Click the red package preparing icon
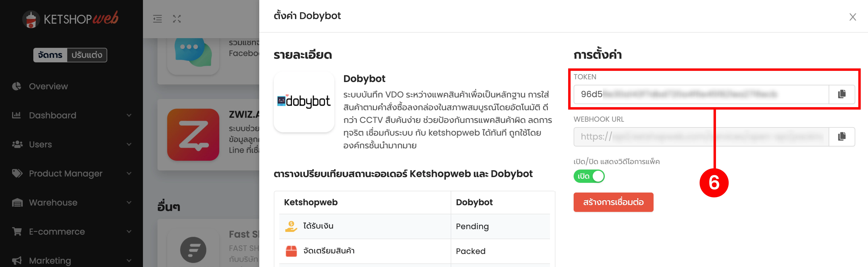 click(291, 251)
